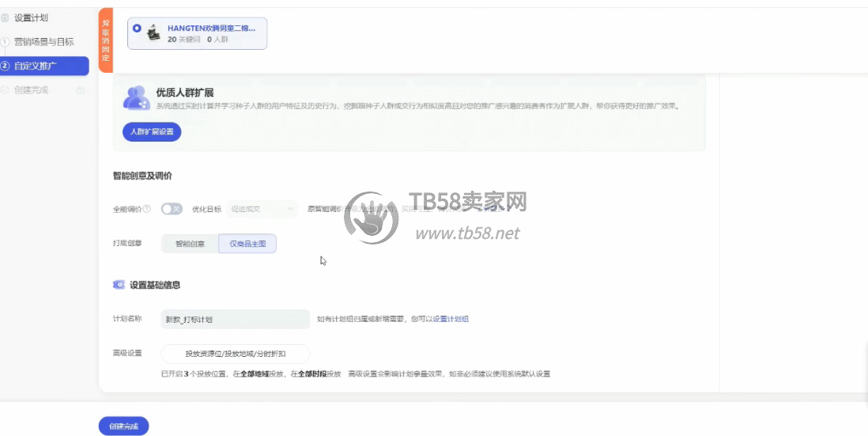Click the help icon next to 全能调价

pos(147,210)
